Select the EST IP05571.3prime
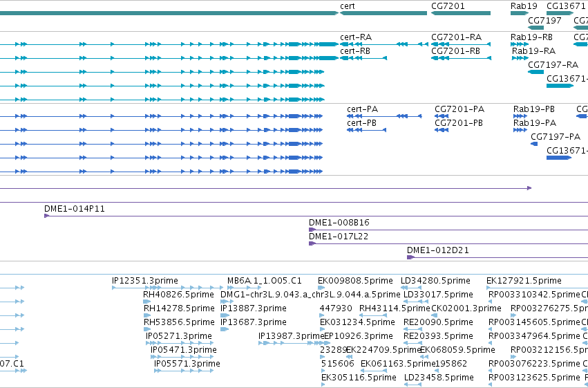This screenshot has height=388, width=588. tap(187, 364)
